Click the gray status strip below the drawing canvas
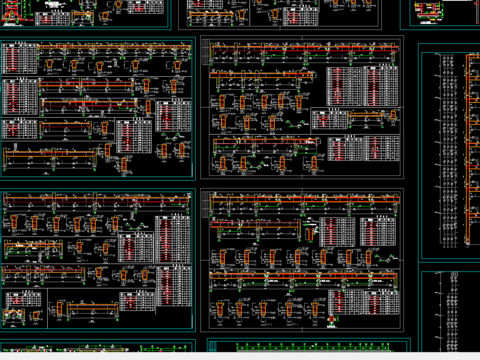Viewport: 480px width, 360px height. pyautogui.click(x=240, y=356)
